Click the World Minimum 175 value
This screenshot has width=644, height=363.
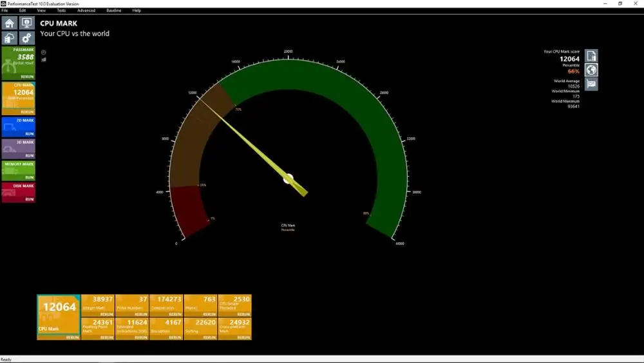pos(576,96)
